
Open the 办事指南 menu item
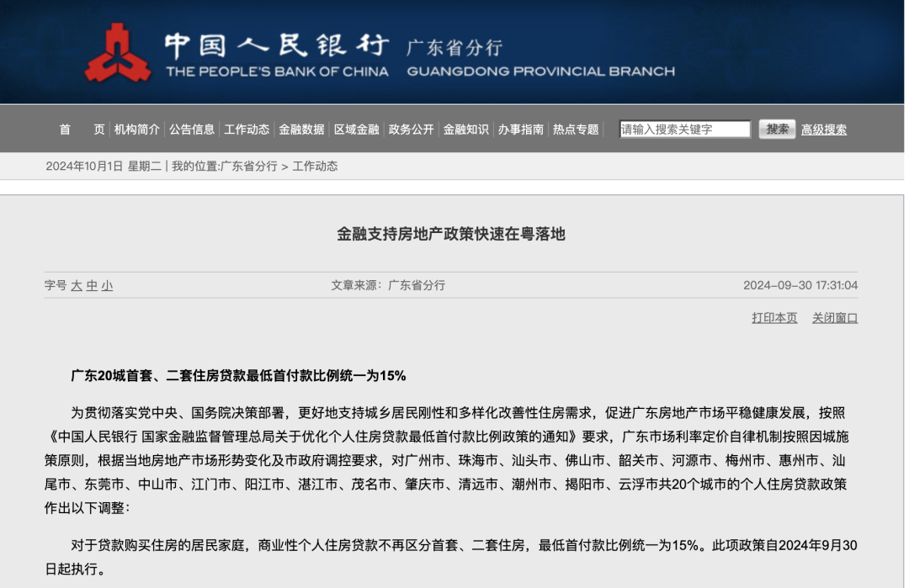[521, 130]
